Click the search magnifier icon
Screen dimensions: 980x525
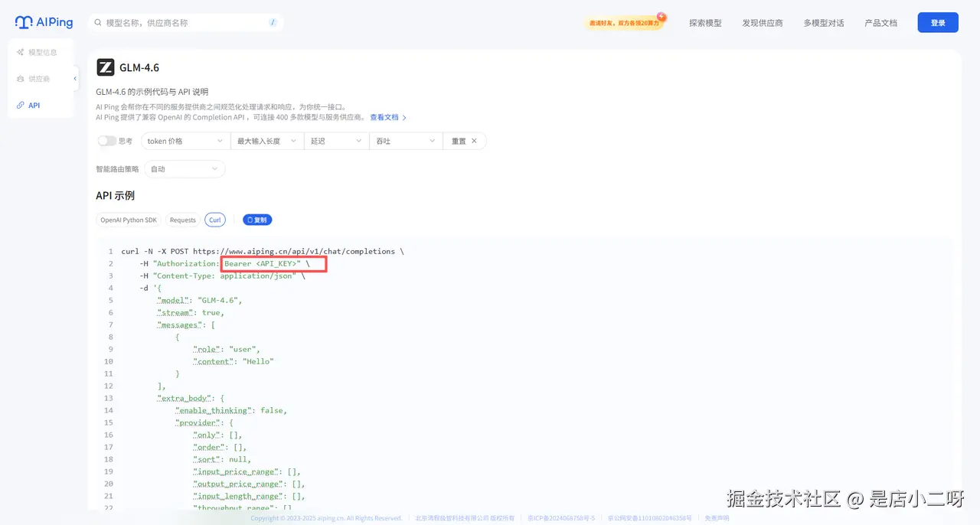point(98,23)
